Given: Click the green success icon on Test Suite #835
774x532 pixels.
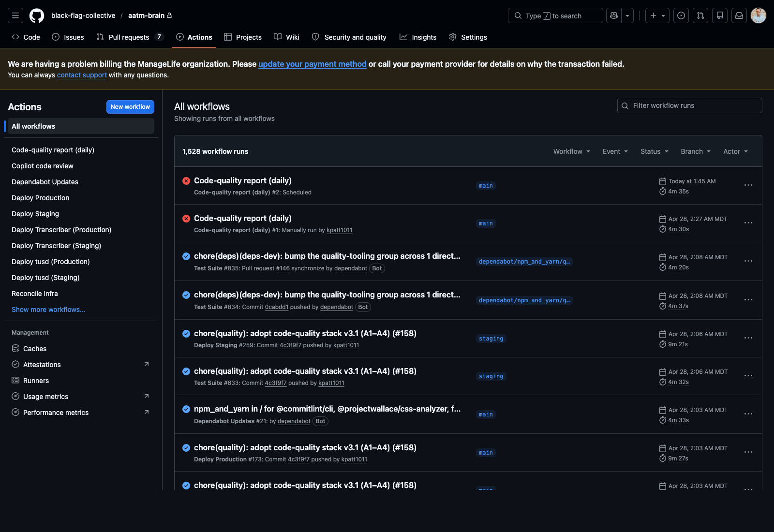Looking at the screenshot, I should (x=186, y=257).
